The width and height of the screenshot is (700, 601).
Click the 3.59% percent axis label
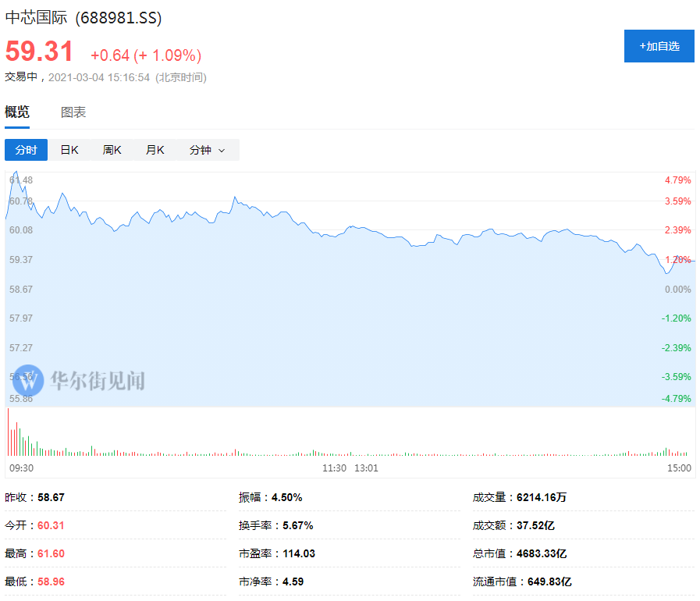click(677, 201)
